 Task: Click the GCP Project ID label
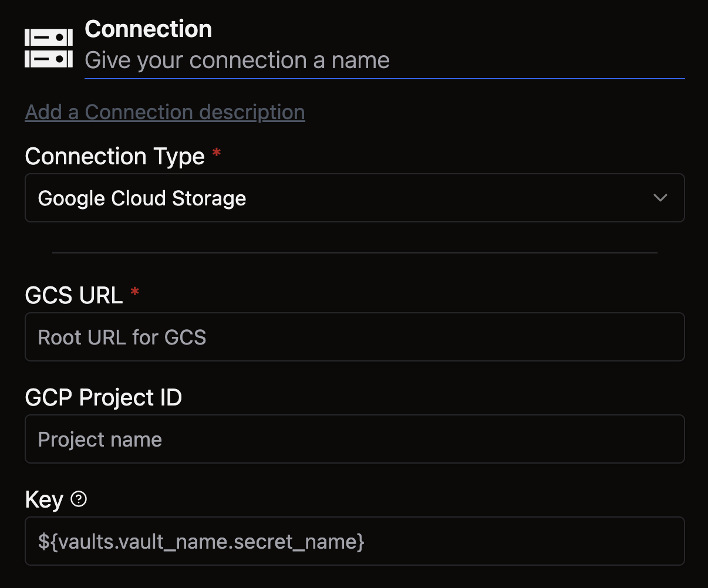click(103, 397)
